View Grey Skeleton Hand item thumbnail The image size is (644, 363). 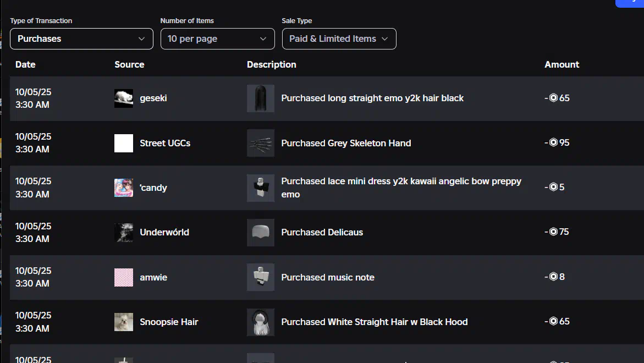[261, 143]
